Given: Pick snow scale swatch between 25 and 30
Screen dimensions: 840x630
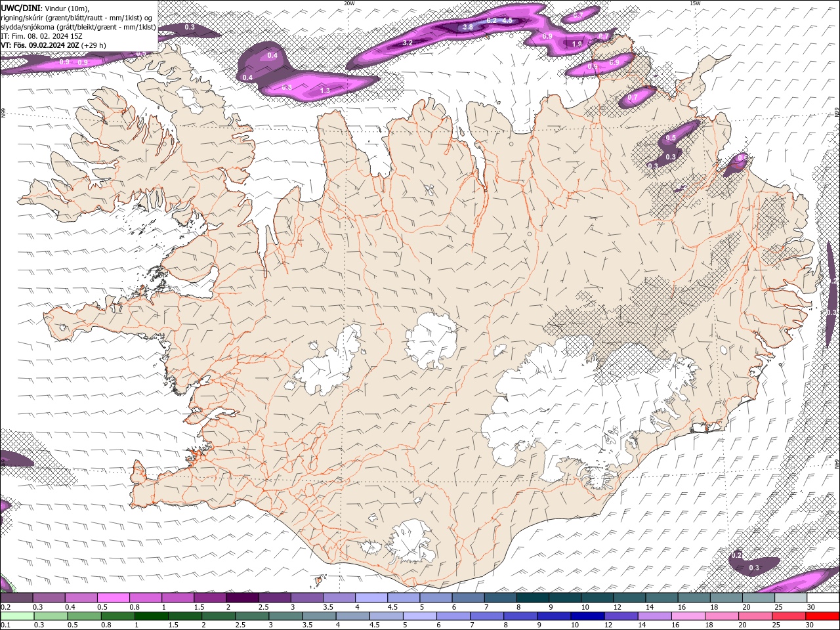Looking at the screenshot, I should coord(791,598).
